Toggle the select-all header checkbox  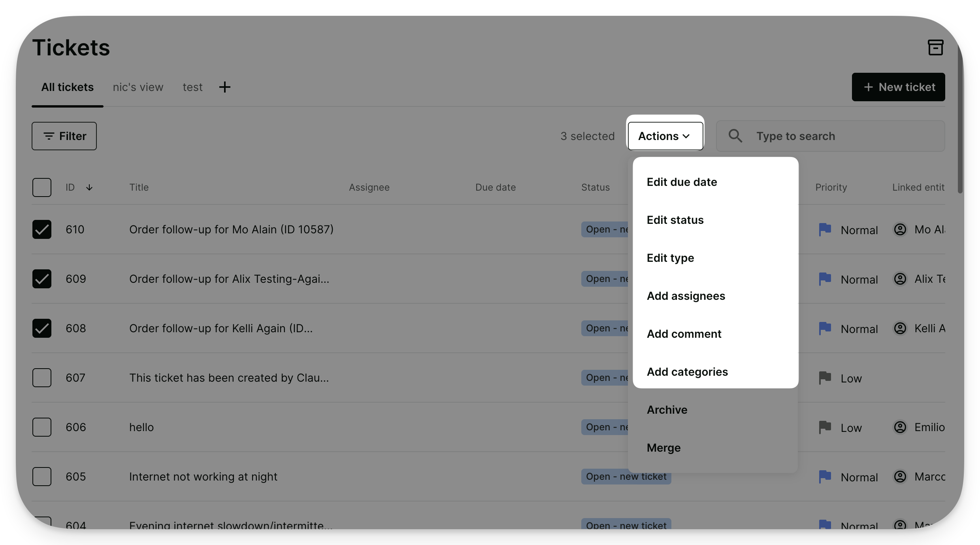coord(42,187)
